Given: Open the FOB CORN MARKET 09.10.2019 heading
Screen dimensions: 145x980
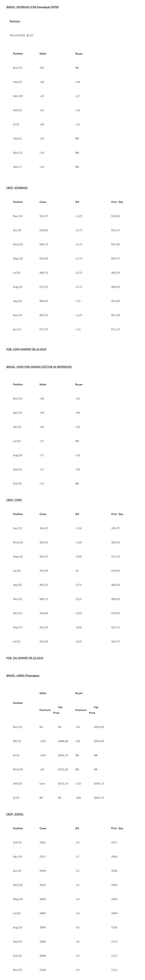Looking at the screenshot, I should 26,349.
